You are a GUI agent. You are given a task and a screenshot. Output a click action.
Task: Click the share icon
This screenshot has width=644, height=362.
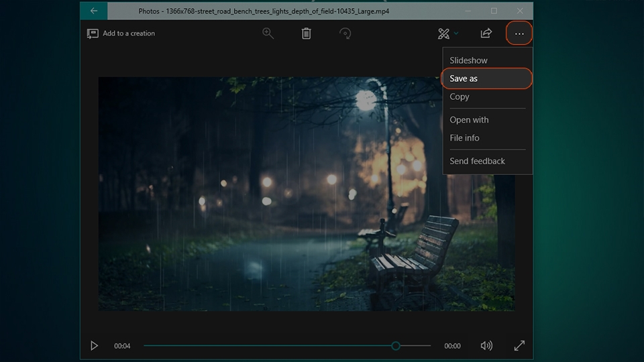click(x=486, y=34)
